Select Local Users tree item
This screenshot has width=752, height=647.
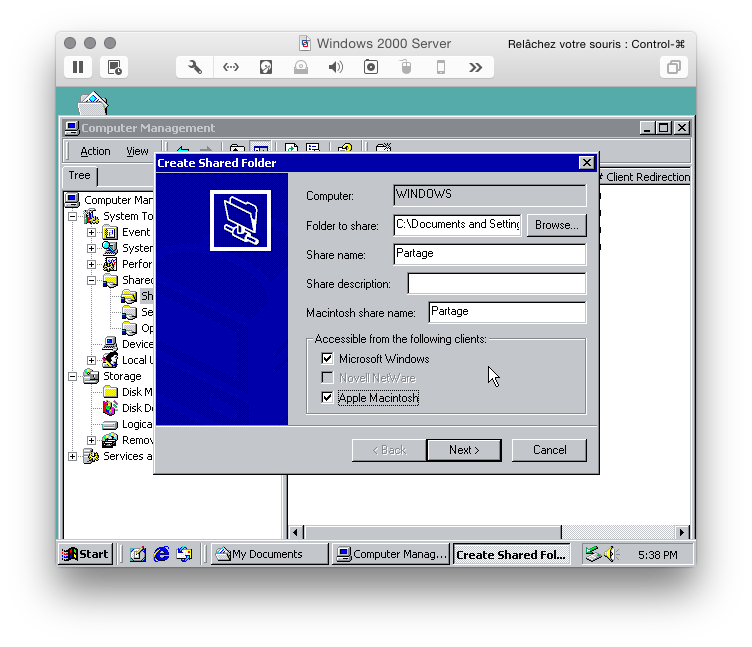coord(138,360)
